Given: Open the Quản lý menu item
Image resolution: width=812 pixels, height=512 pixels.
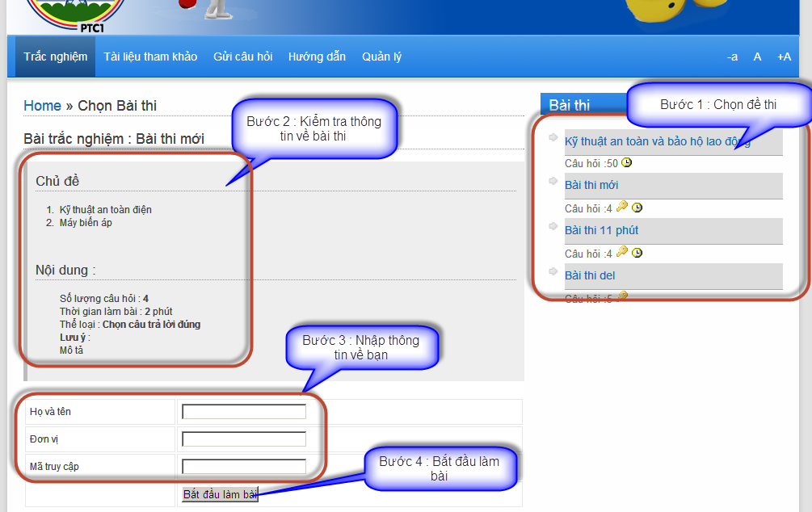Looking at the screenshot, I should click(x=381, y=57).
